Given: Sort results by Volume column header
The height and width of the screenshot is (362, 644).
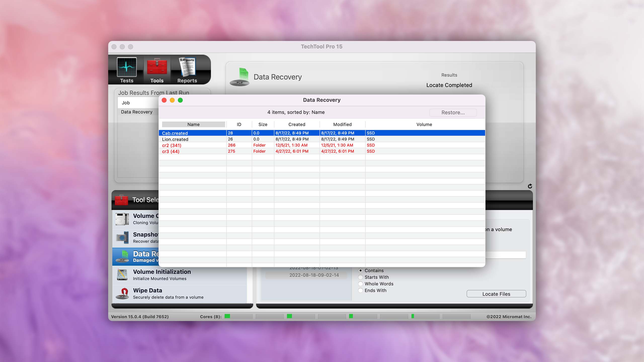Looking at the screenshot, I should pyautogui.click(x=424, y=124).
